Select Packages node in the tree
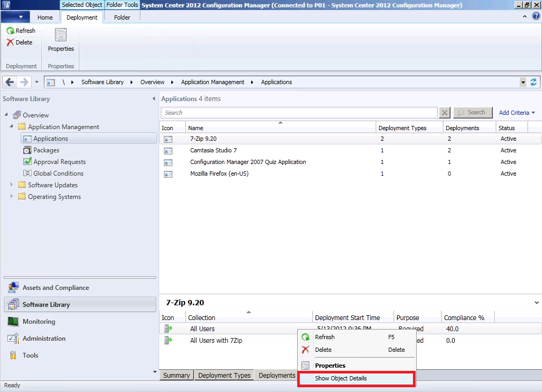 click(x=46, y=150)
